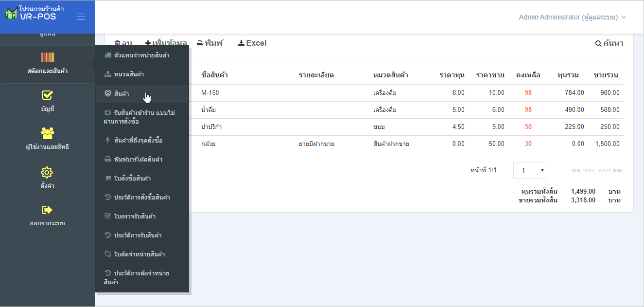Click the ปาปริก้า product name cell
The width and height of the screenshot is (644, 307).
tap(211, 126)
